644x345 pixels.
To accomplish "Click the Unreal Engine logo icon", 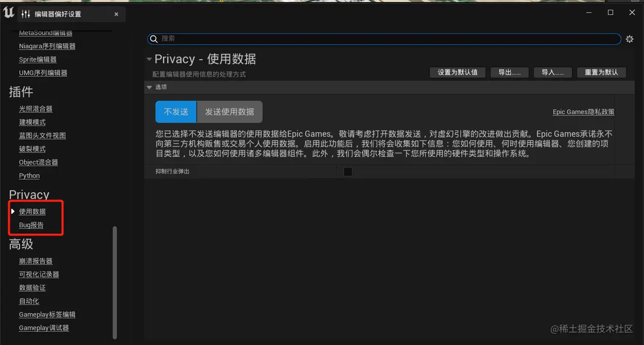I will click(x=8, y=14).
